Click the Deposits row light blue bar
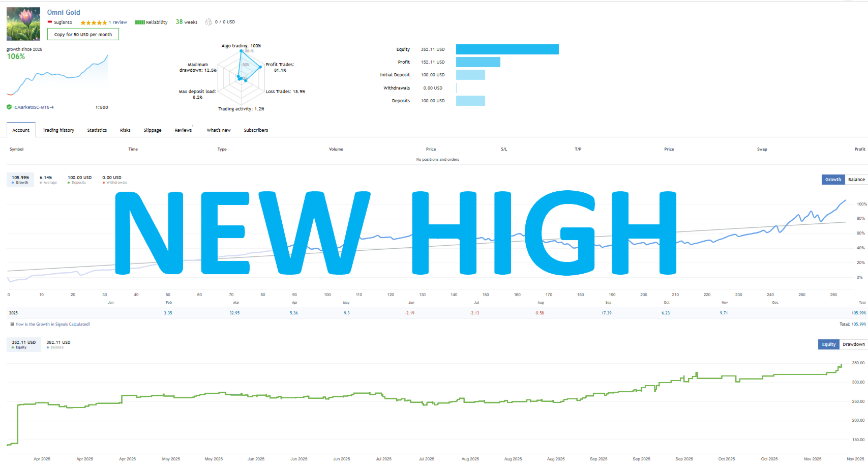Screen dimensions: 868x467 point(470,101)
